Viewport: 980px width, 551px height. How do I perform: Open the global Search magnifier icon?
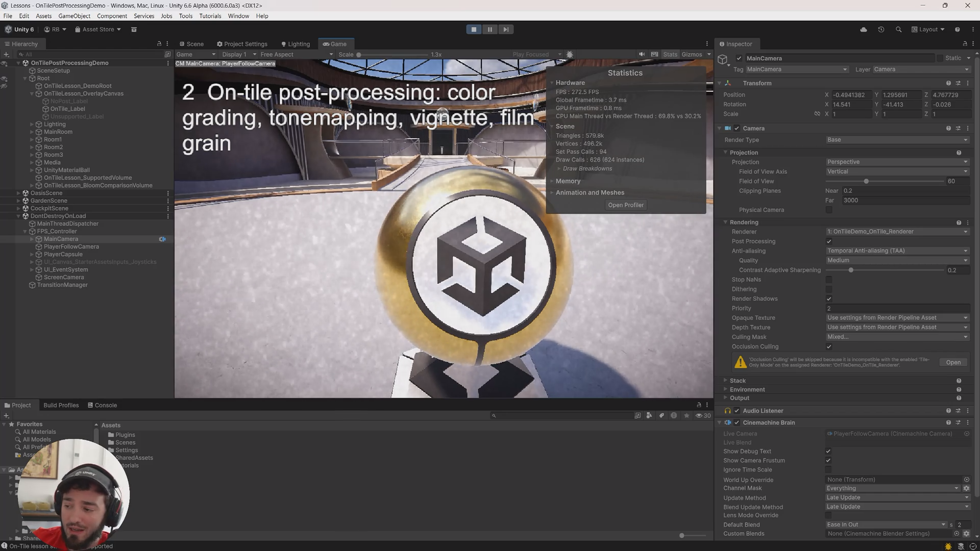point(898,30)
